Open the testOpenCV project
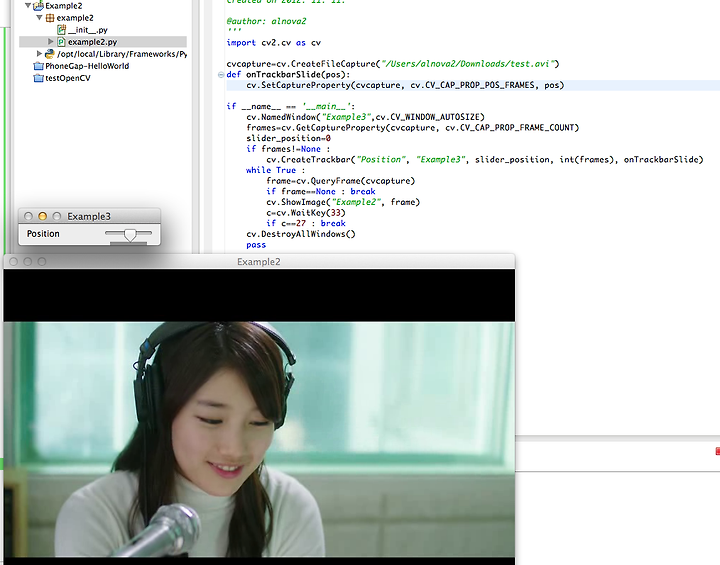Image resolution: width=720 pixels, height=565 pixels. pos(68,78)
